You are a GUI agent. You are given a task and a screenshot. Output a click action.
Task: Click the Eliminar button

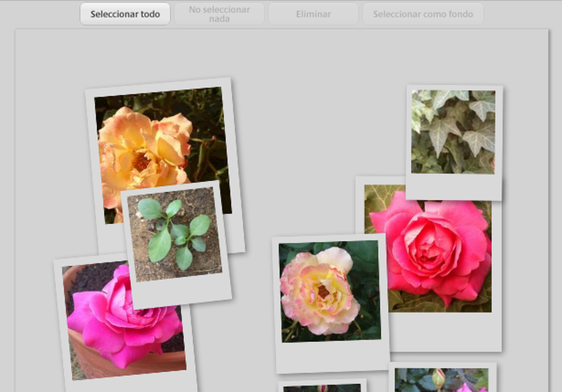click(x=313, y=14)
